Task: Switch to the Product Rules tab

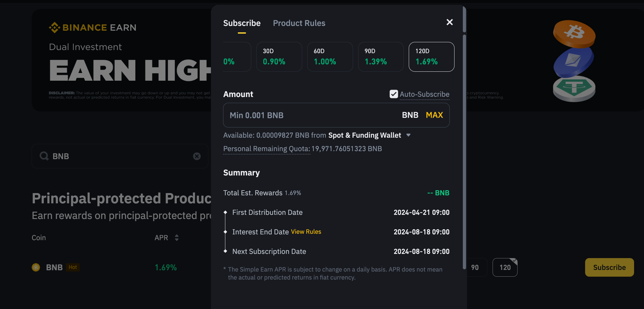Action: tap(299, 23)
